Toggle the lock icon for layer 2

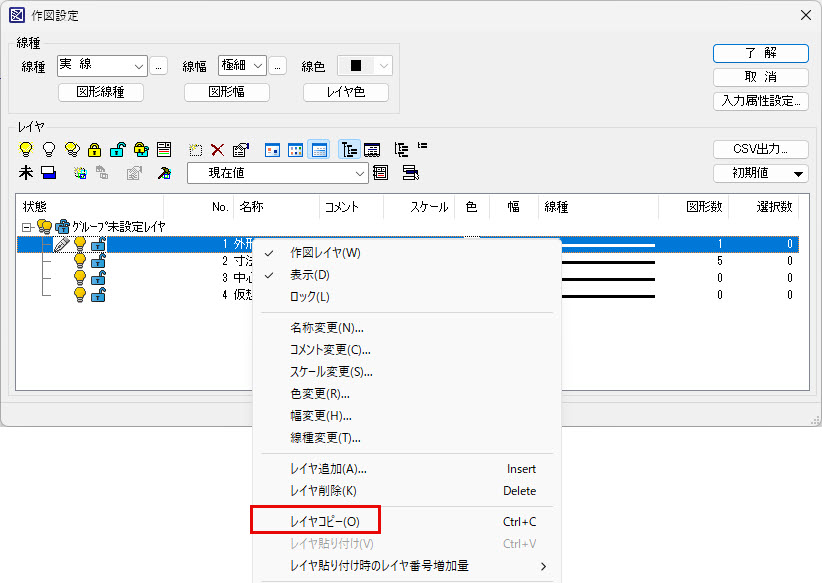(98, 261)
